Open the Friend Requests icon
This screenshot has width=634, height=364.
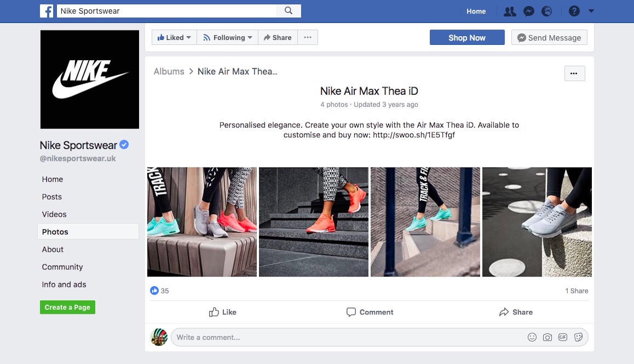[510, 11]
